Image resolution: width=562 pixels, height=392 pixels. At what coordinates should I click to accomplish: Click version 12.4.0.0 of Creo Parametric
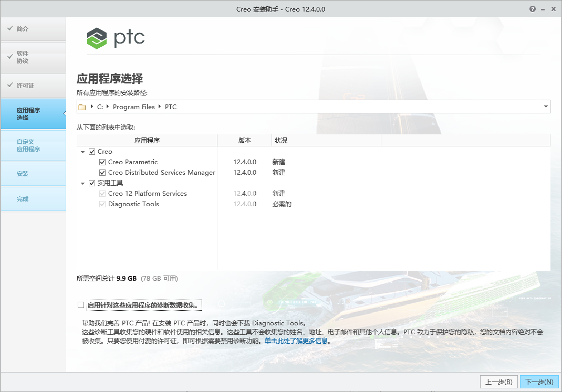click(x=245, y=162)
